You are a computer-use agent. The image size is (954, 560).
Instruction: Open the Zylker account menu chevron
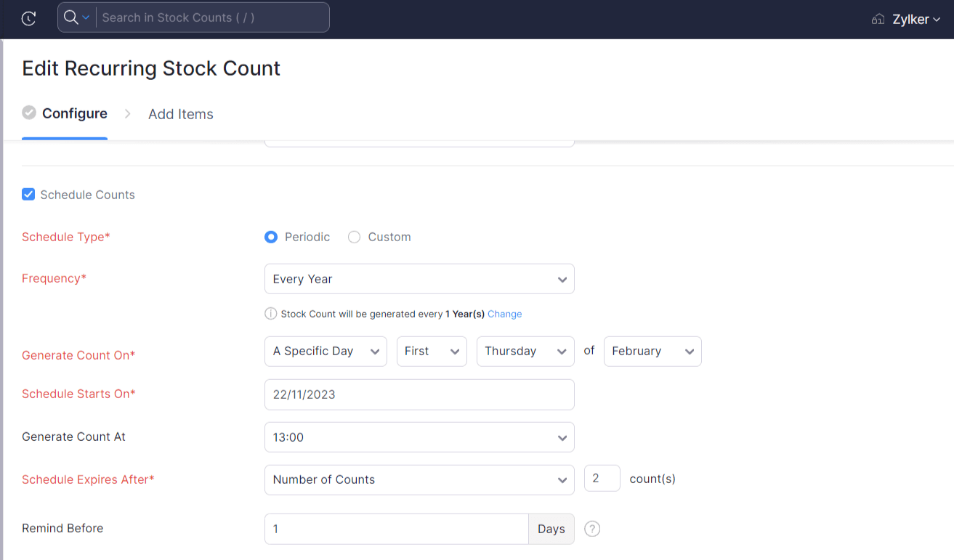click(937, 19)
